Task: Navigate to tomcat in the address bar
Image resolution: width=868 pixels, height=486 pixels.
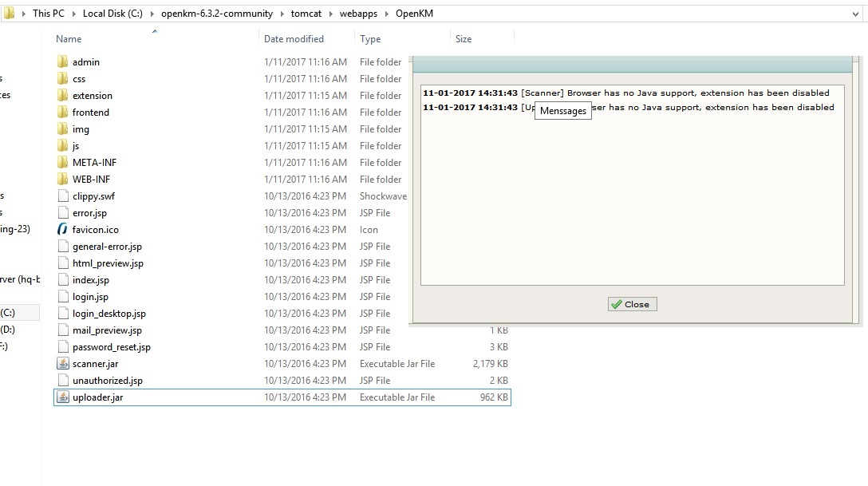Action: coord(307,14)
